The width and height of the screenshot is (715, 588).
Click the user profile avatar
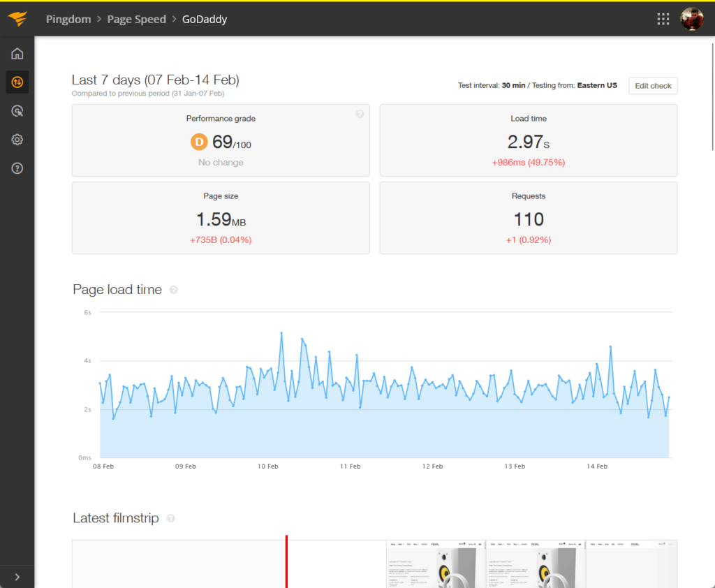pyautogui.click(x=692, y=19)
